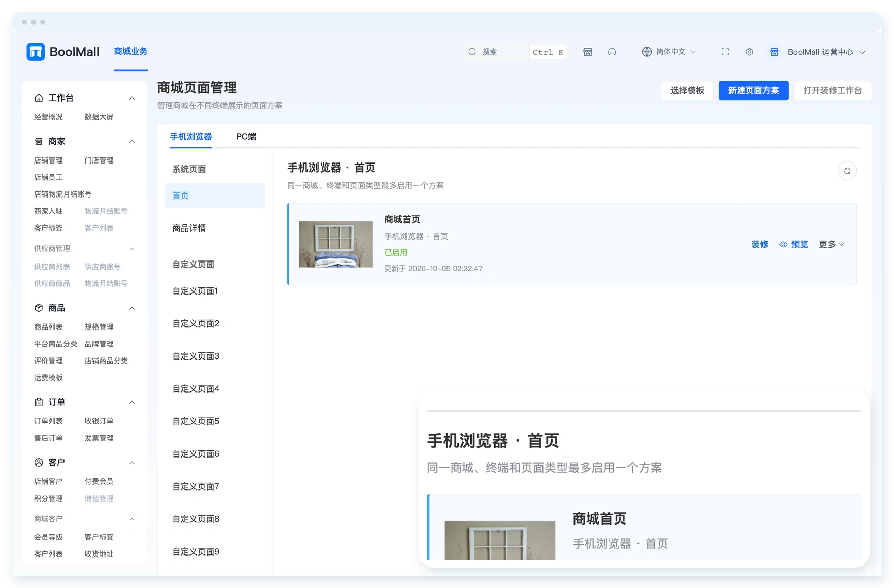894x588 pixels.
Task: Open 平台商品分类 in sidebar
Action: [55, 344]
